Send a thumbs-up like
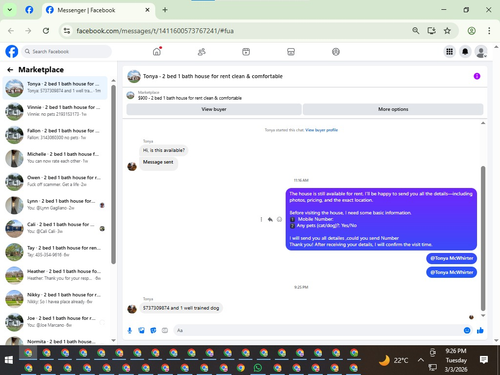 [x=480, y=330]
